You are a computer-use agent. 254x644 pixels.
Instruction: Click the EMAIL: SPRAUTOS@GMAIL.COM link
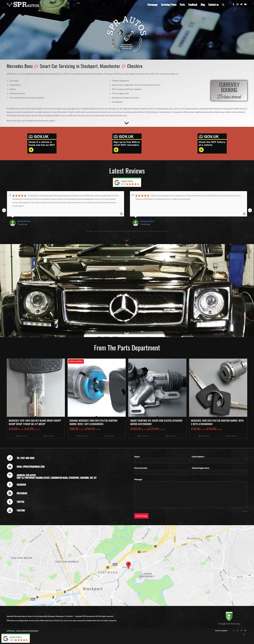31,467
